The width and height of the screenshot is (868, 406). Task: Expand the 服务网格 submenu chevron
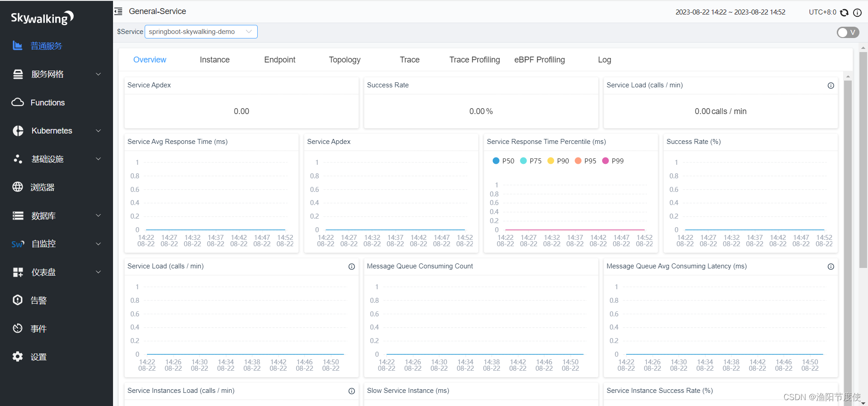point(98,74)
